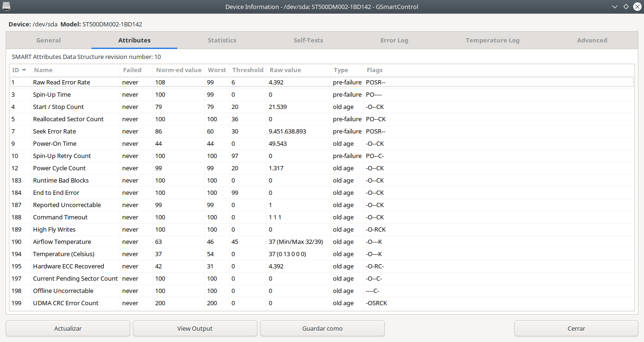Sort by the Failed column header
This screenshot has height=342, width=644.
(x=137, y=70)
